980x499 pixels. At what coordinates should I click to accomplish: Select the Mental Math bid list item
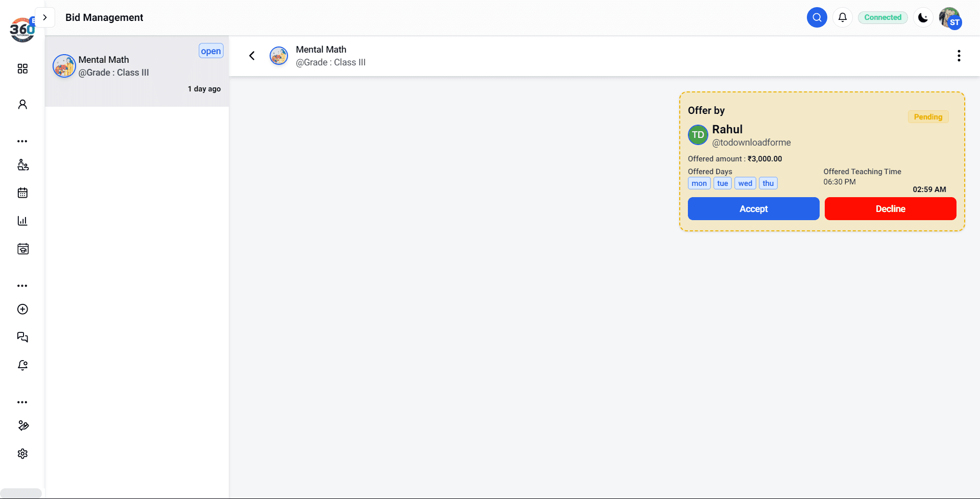point(137,71)
